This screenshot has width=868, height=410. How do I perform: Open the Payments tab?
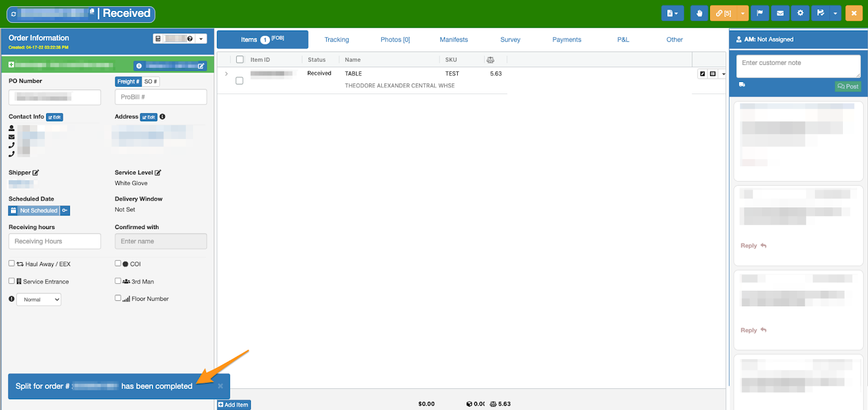567,40
